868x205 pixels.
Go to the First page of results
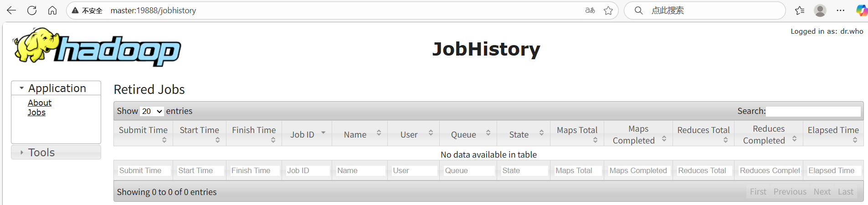tap(758, 192)
